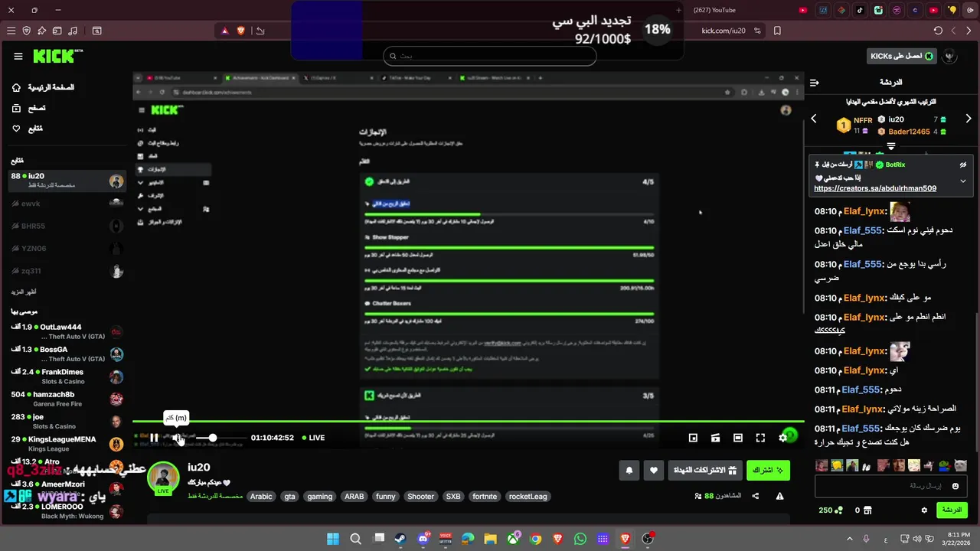Viewport: 980px width, 551px height.
Task: Mute the stream volume icon
Action: 178,438
